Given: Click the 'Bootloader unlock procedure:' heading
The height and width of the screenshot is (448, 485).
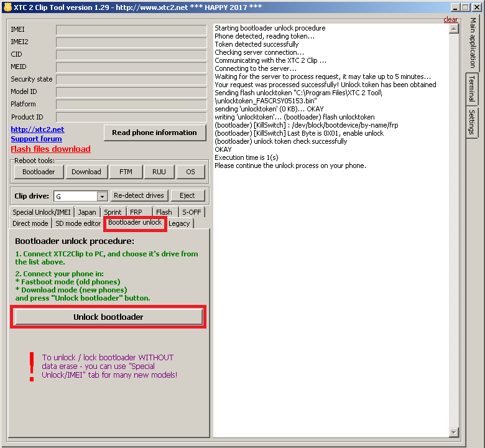Looking at the screenshot, I should [75, 241].
